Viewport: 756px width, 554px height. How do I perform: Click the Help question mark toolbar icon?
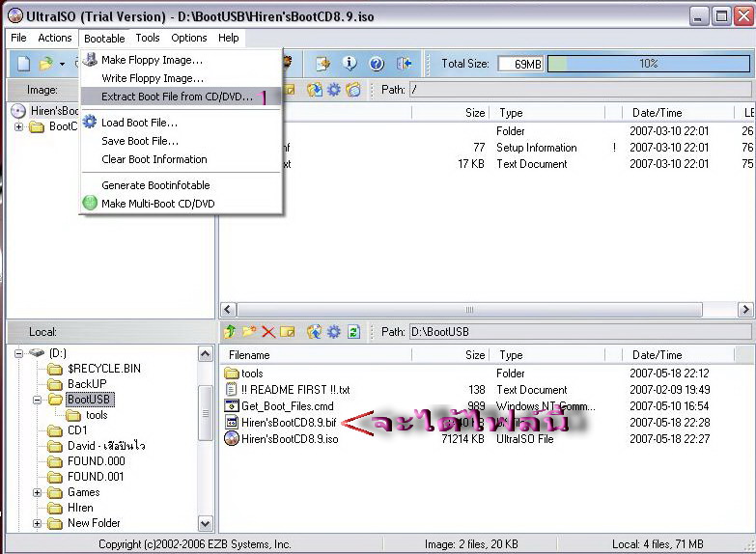tap(377, 63)
